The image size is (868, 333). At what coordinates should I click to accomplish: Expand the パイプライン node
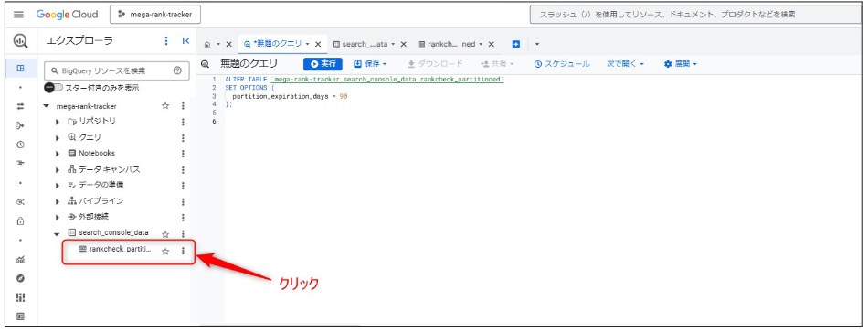click(58, 201)
